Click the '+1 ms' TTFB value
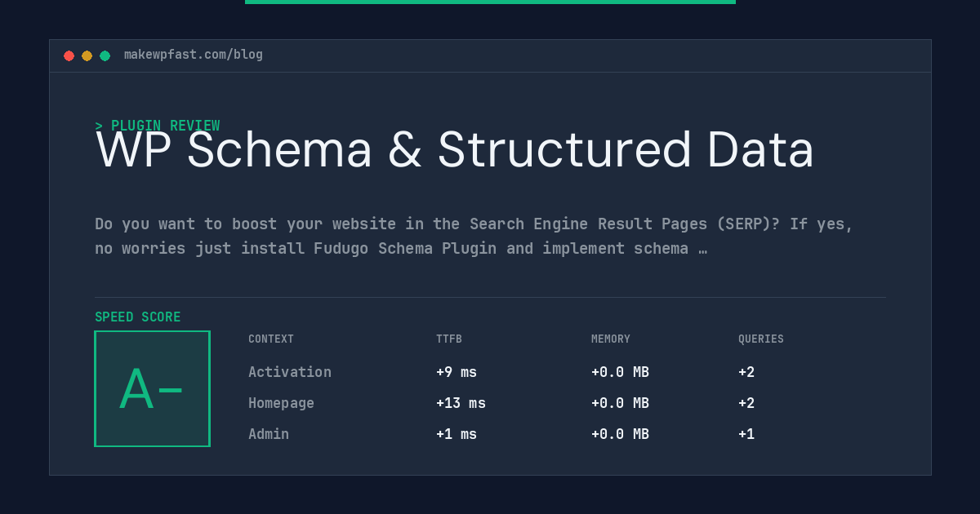980x514 pixels. pyautogui.click(x=457, y=434)
